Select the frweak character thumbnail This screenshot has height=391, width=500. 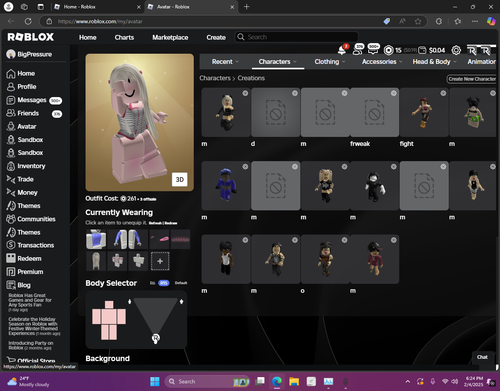(374, 112)
